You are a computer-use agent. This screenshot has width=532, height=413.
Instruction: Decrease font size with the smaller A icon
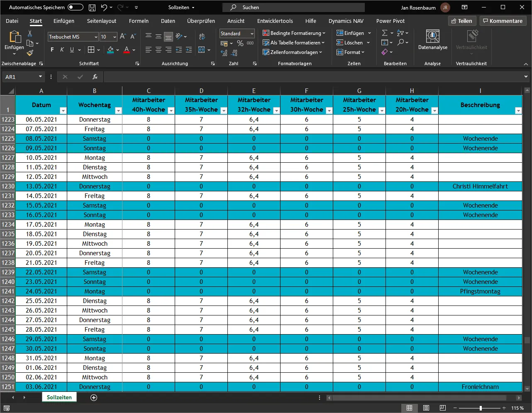click(x=132, y=37)
